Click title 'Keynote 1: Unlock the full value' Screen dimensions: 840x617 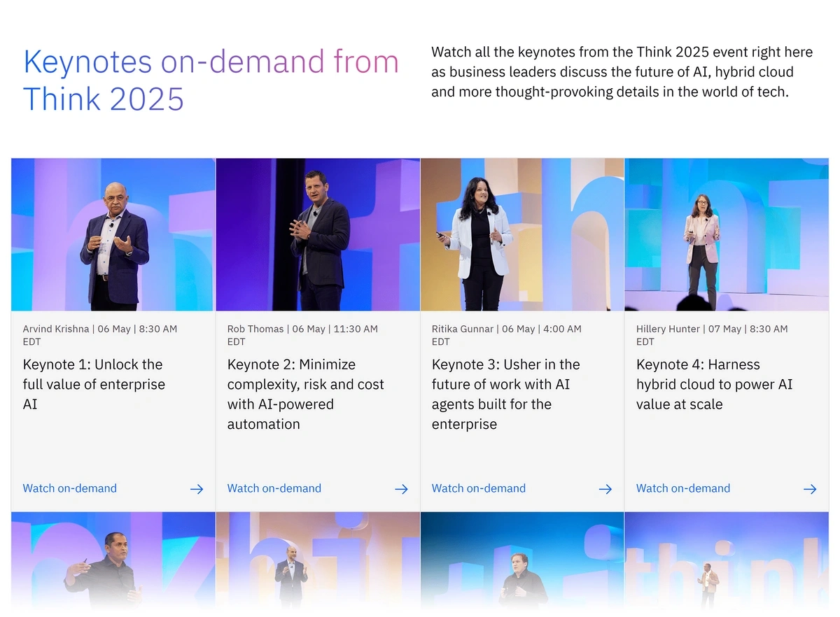pos(94,384)
